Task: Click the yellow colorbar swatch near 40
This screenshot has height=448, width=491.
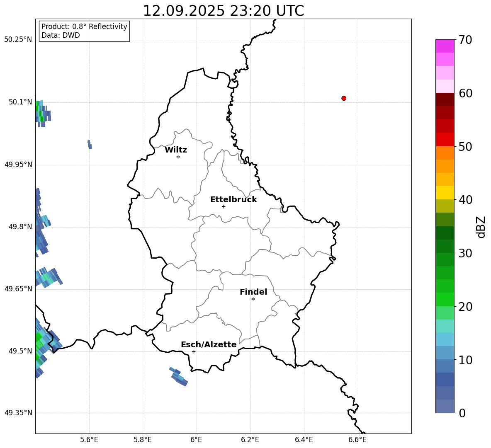Action: pos(445,193)
